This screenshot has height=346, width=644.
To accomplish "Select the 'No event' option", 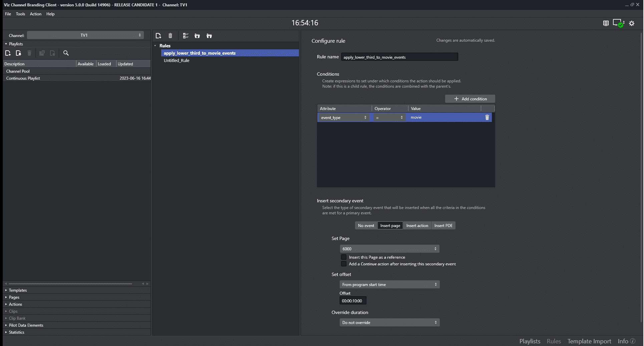I will tap(366, 226).
